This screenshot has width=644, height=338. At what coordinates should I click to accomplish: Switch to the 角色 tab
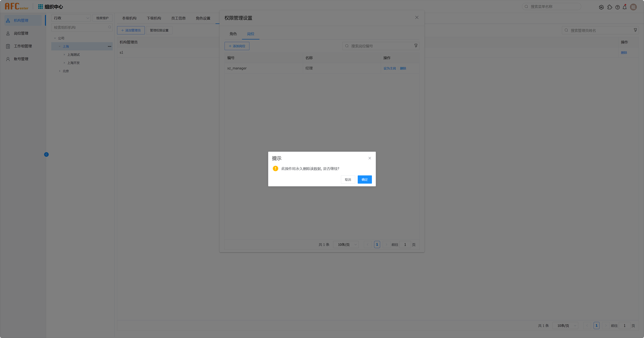(x=233, y=34)
